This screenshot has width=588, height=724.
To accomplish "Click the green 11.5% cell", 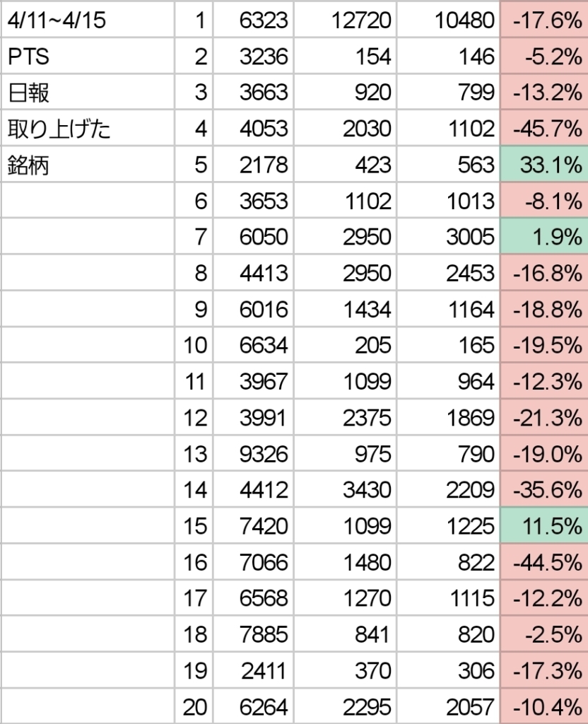I will coord(543,525).
